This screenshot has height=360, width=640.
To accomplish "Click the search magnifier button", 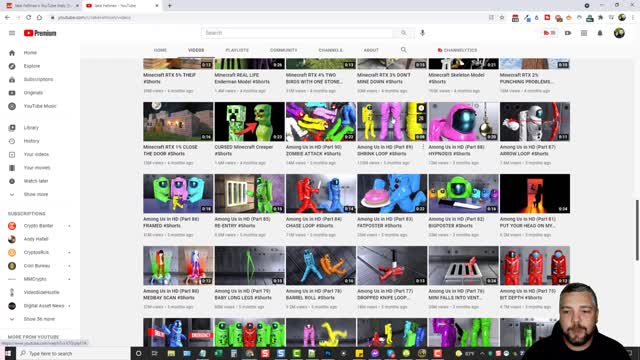I will (x=403, y=33).
